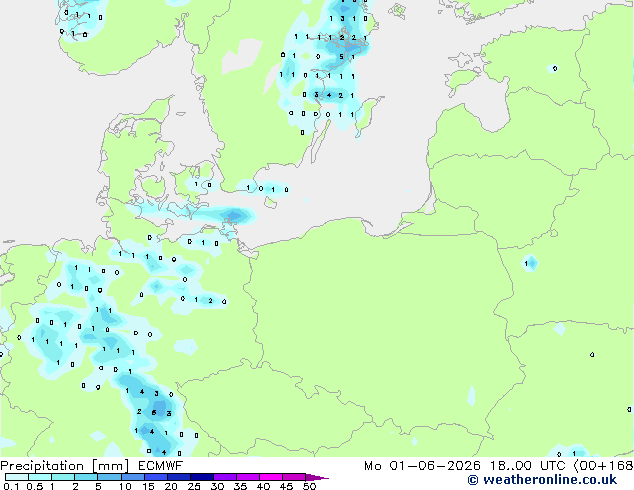
Task: Click the "[mm]" unit label
Action: [x=110, y=466]
